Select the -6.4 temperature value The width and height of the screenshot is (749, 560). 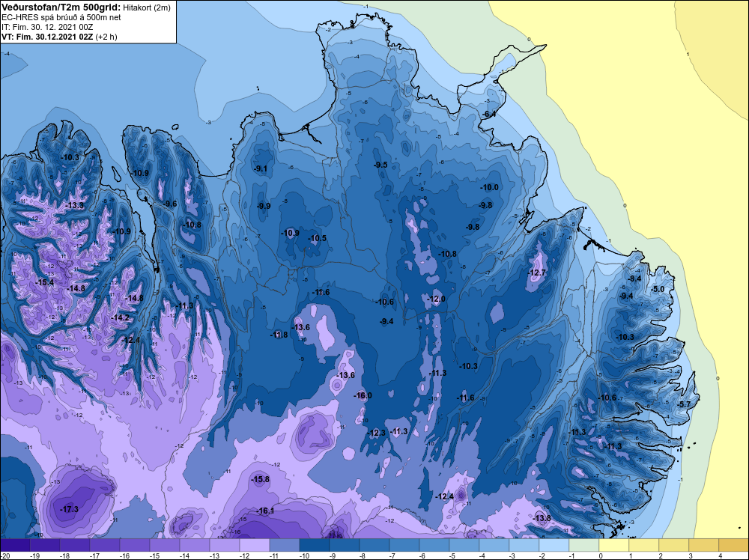tap(489, 114)
